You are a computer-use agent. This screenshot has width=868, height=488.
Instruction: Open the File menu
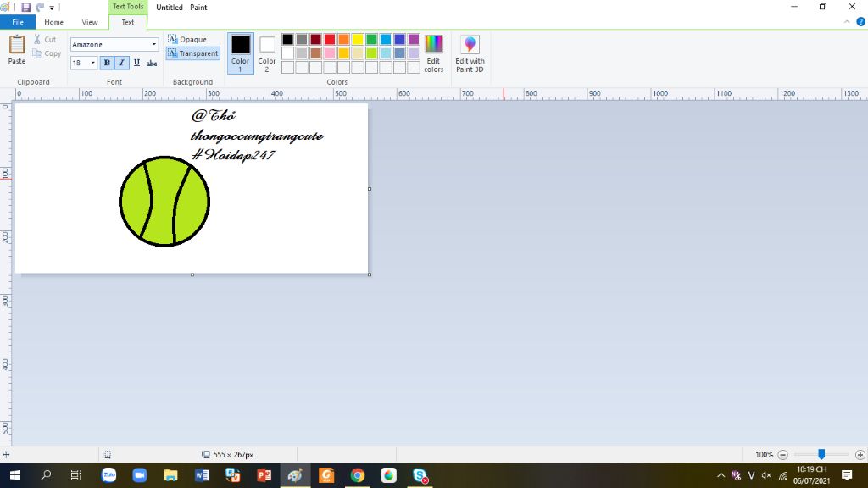18,22
